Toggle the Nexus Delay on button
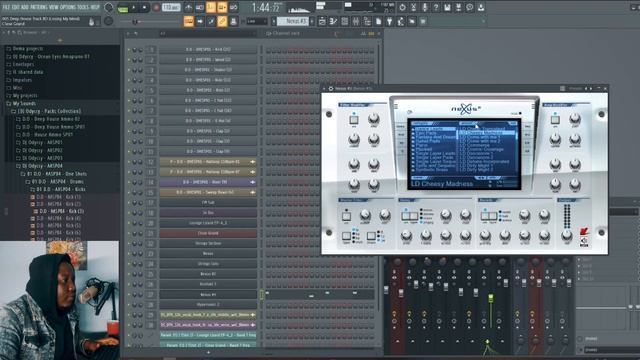 tap(406, 216)
